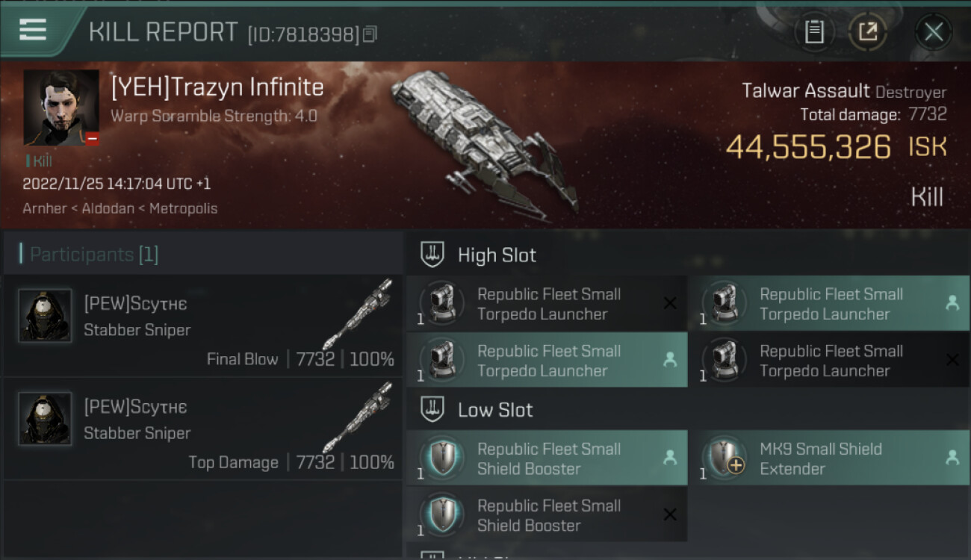Click the highlighted Republic Fleet Small Shield Booster
Screen dimensions: 971x560
point(548,458)
